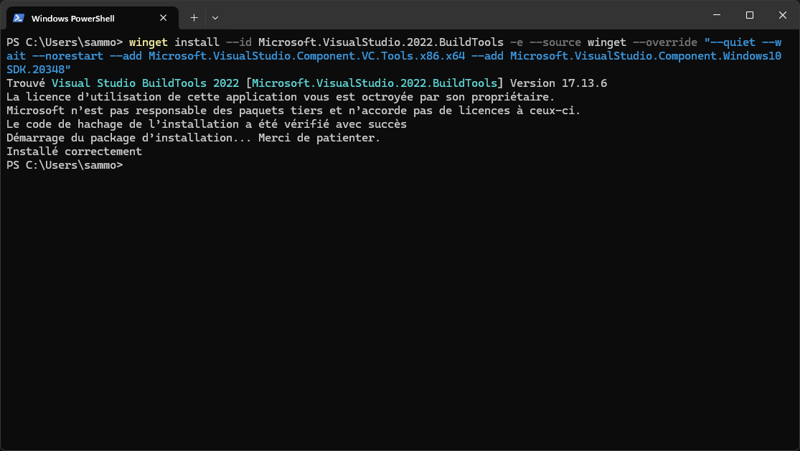The width and height of the screenshot is (800, 451).
Task: Expand the new tab profile dropdown chevron
Action: 215,18
